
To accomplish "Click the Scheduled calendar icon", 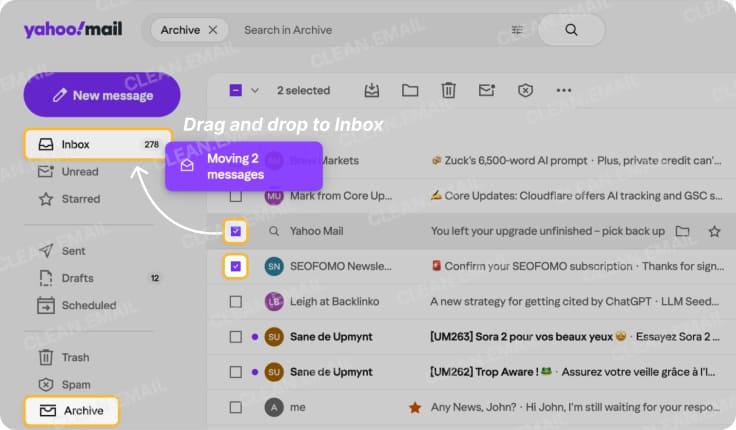I will 46,305.
